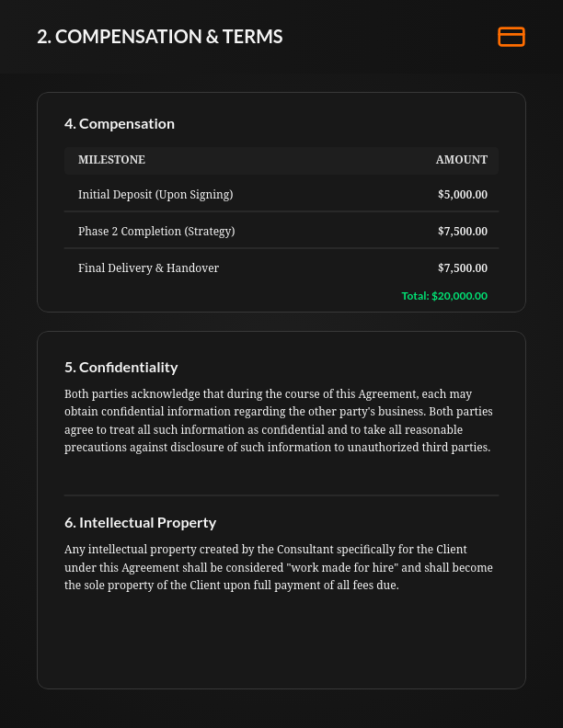The height and width of the screenshot is (728, 563).
Task: Click the MILESTONE column header
Action: (111, 160)
